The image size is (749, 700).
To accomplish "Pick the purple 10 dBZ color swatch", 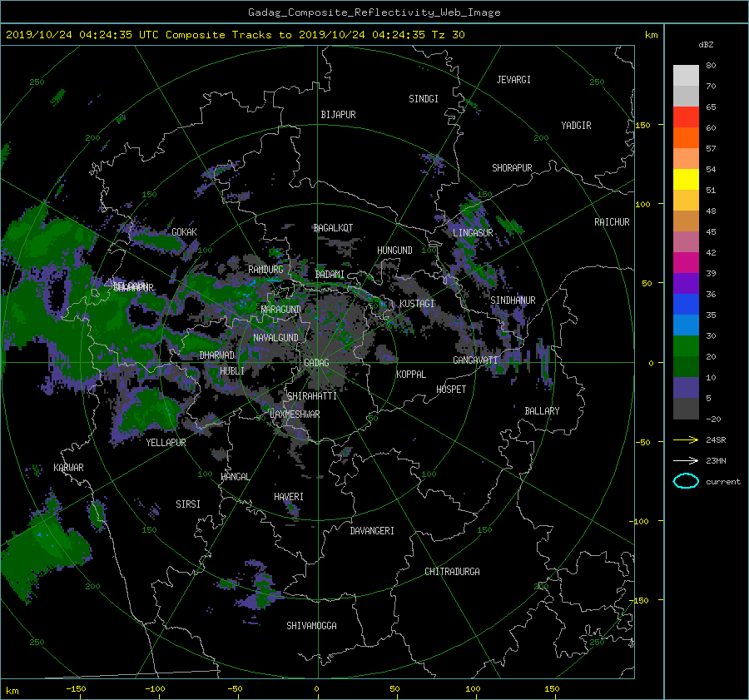I will click(686, 387).
